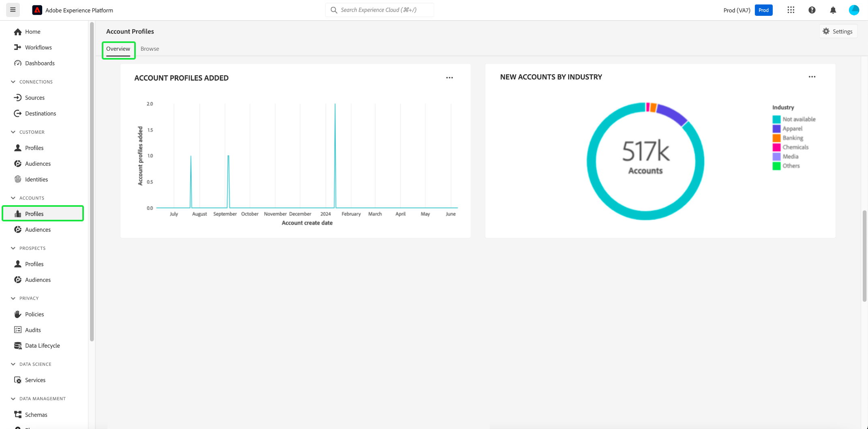The width and height of the screenshot is (868, 429).
Task: Switch to the Browse tab
Action: pos(150,49)
